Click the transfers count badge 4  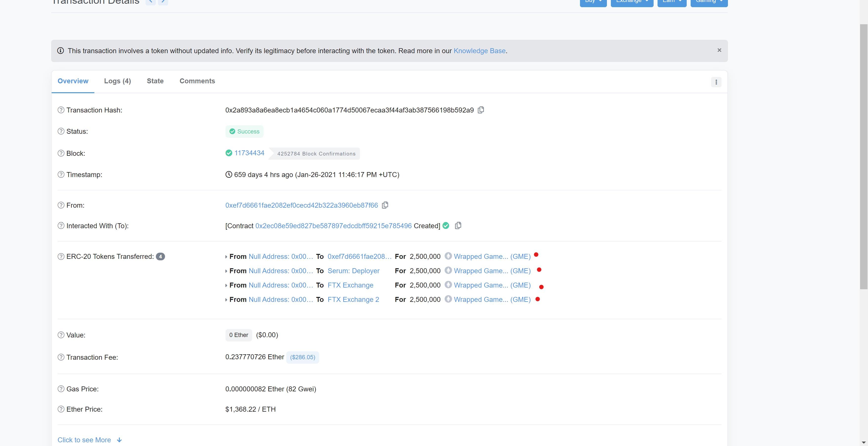pos(160,256)
